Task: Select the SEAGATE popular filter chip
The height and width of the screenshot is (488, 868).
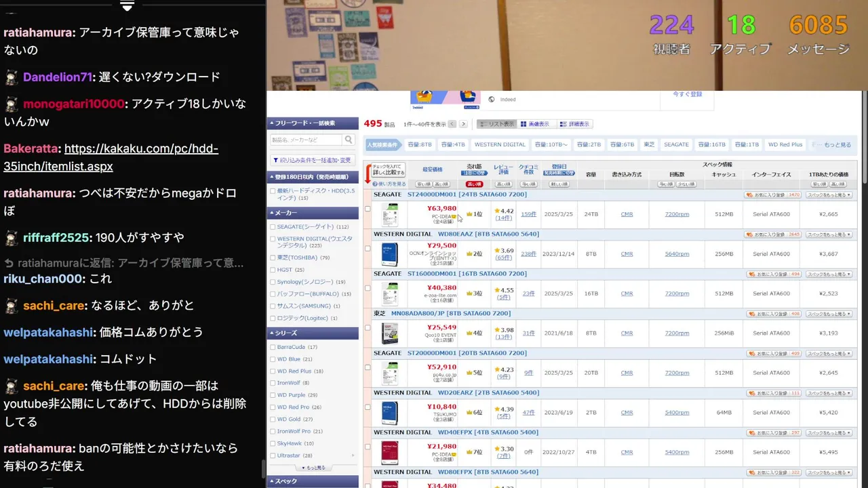Action: (676, 144)
